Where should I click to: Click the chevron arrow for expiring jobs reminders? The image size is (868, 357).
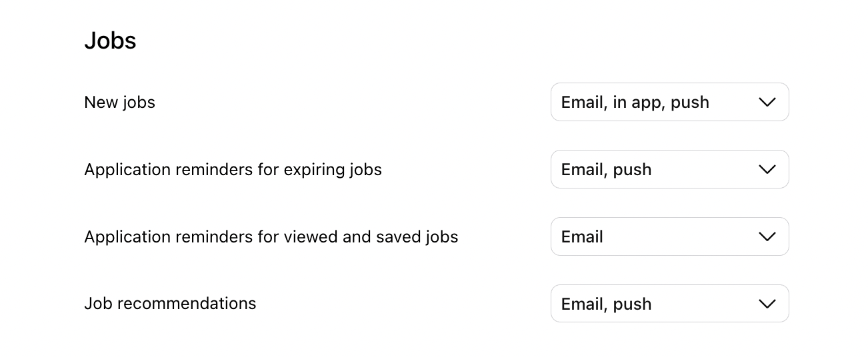tap(767, 169)
